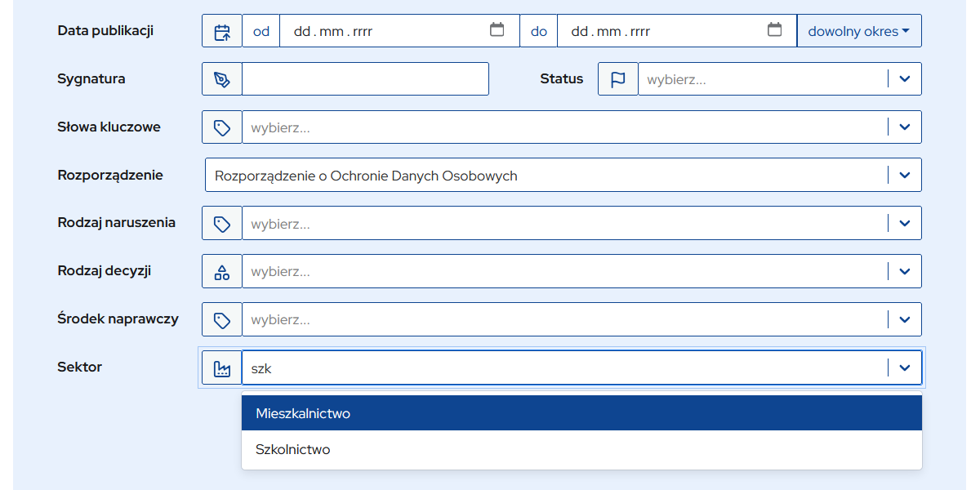Click the tag icon for Rodzaj naruszenia

coord(222,224)
